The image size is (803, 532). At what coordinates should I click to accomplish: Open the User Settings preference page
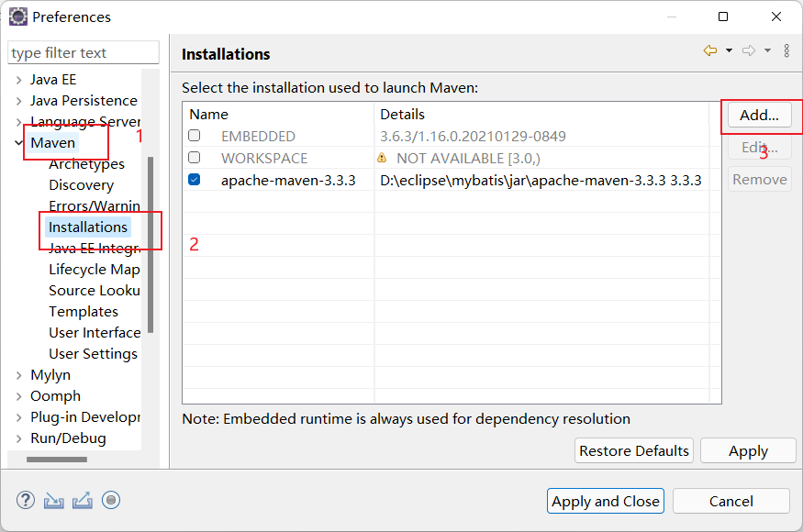point(93,354)
